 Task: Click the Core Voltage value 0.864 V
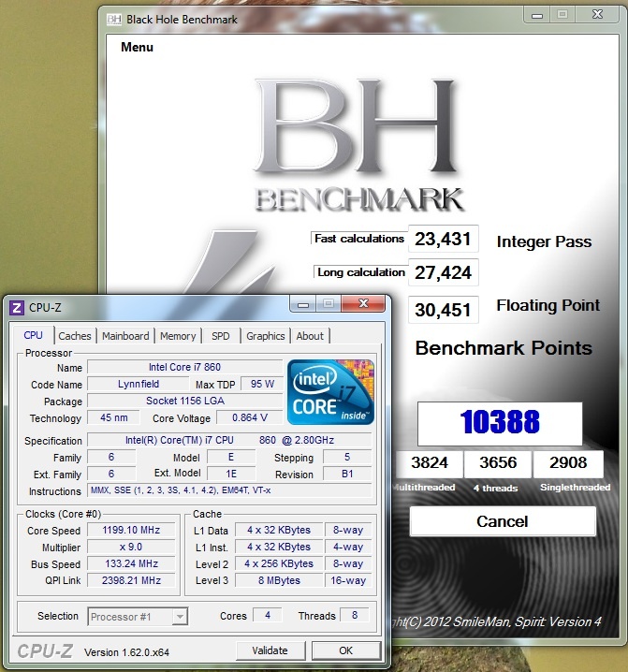click(250, 417)
